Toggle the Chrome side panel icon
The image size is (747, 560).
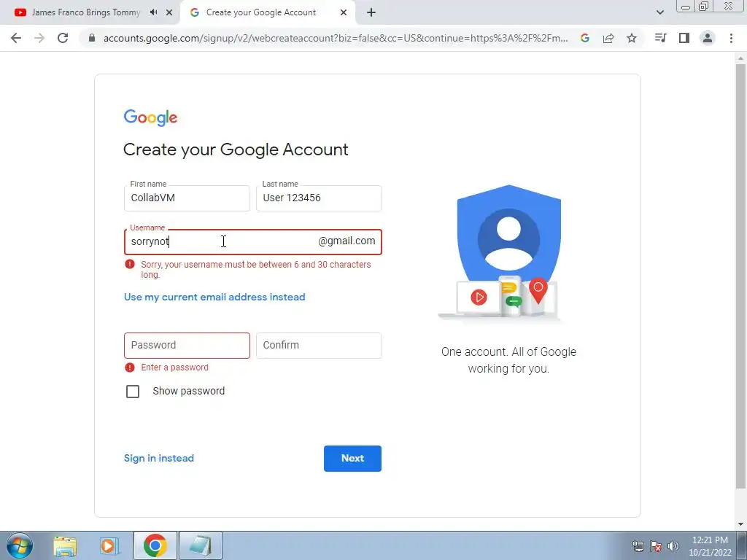pyautogui.click(x=684, y=38)
